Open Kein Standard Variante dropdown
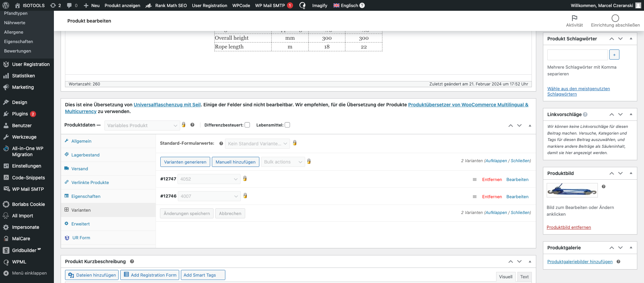Image resolution: width=644 pixels, height=283 pixels. tap(257, 144)
